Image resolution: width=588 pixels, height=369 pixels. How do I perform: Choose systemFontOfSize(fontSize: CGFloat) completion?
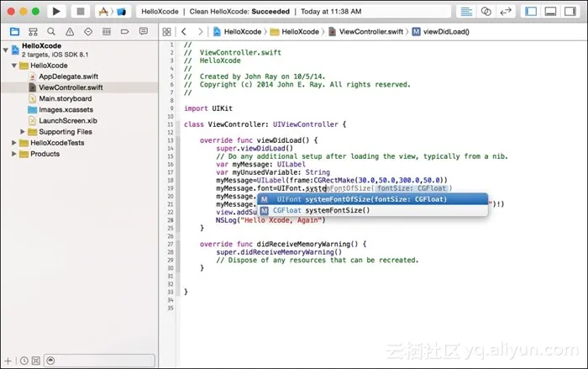pos(373,199)
